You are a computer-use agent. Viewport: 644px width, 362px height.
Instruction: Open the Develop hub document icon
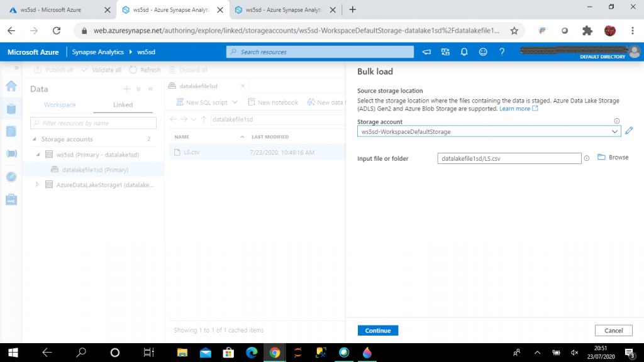click(11, 131)
